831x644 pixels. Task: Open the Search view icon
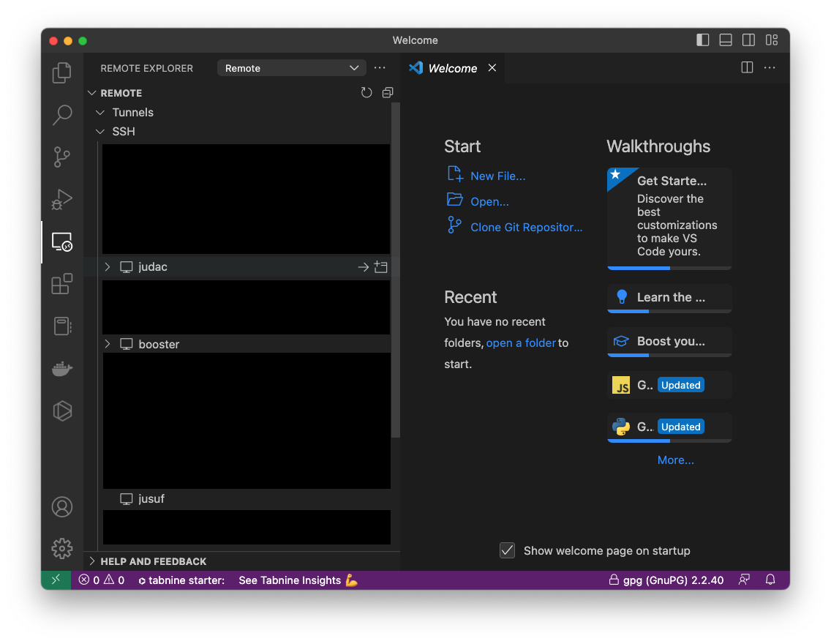[62, 114]
